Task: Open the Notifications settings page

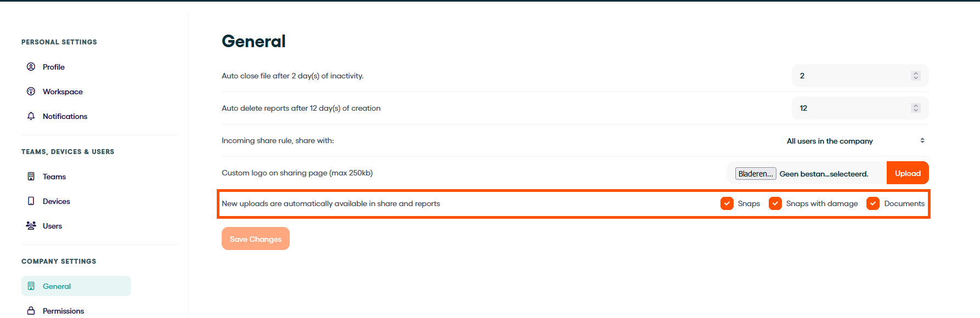Action: (65, 116)
